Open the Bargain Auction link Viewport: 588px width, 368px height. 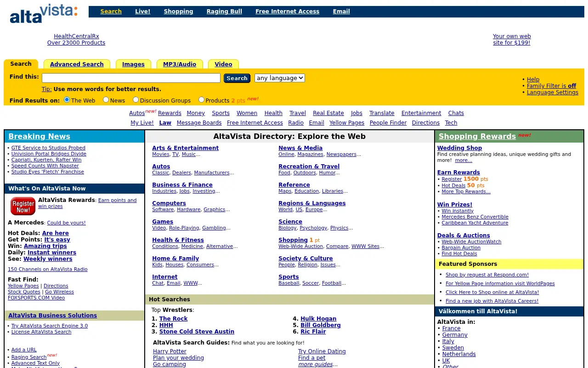pos(461,247)
